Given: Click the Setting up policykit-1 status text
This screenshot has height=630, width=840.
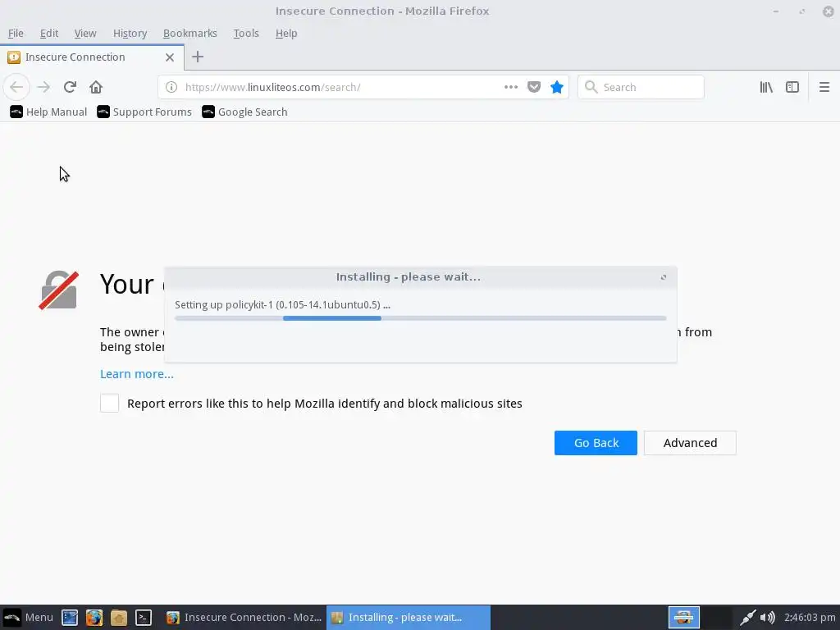Looking at the screenshot, I should tap(282, 305).
